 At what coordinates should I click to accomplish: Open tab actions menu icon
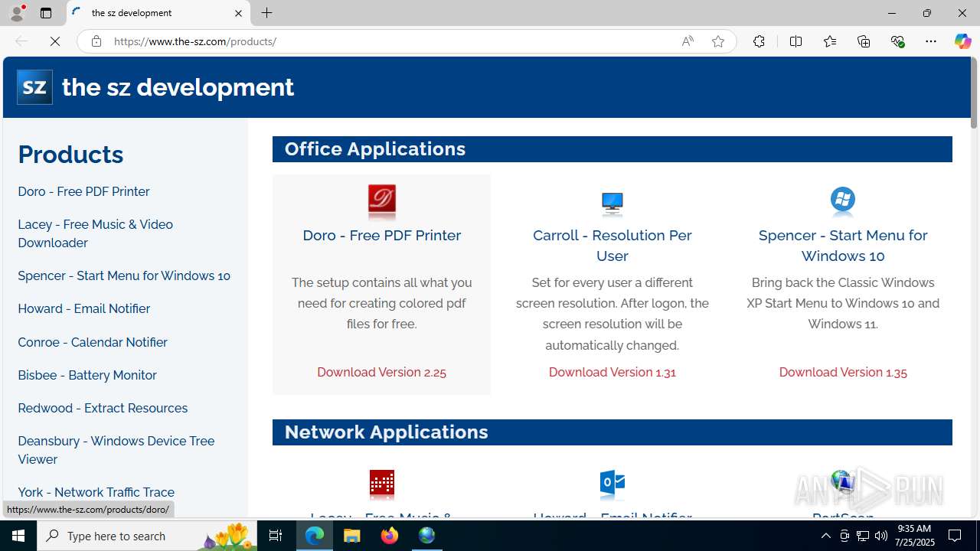(46, 13)
